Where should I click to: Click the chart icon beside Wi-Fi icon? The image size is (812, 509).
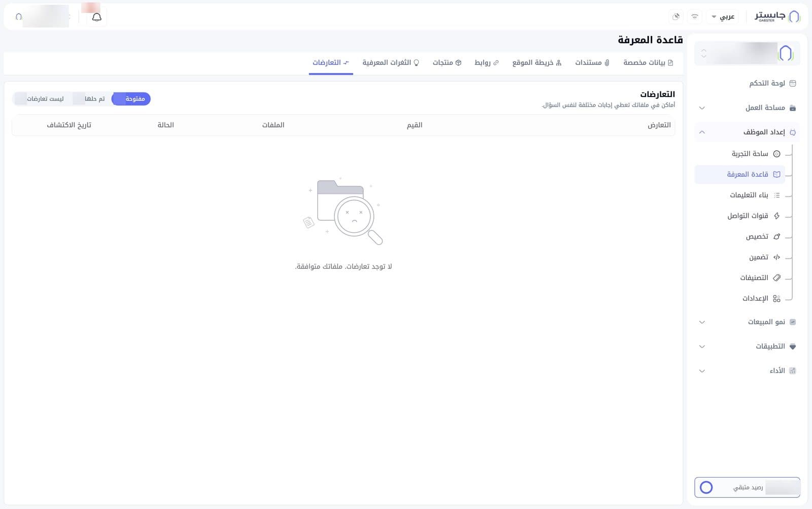[676, 17]
